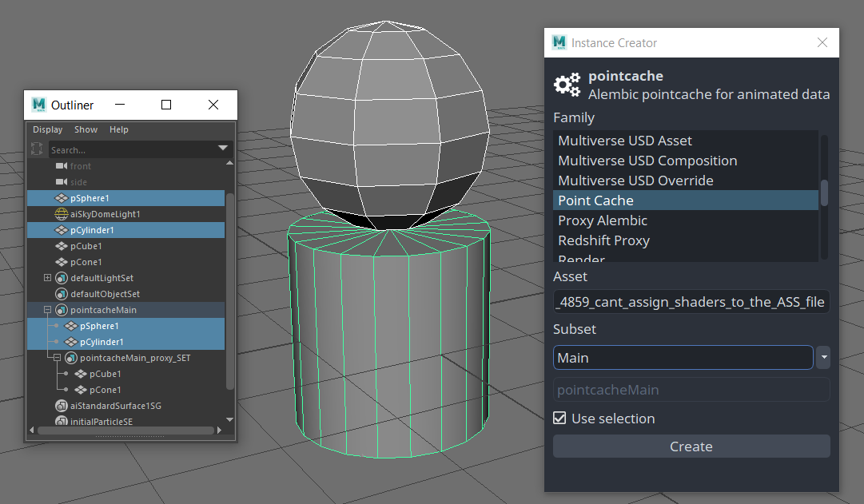
Task: Open the Outliner search options dropdown arrow
Action: point(223,149)
